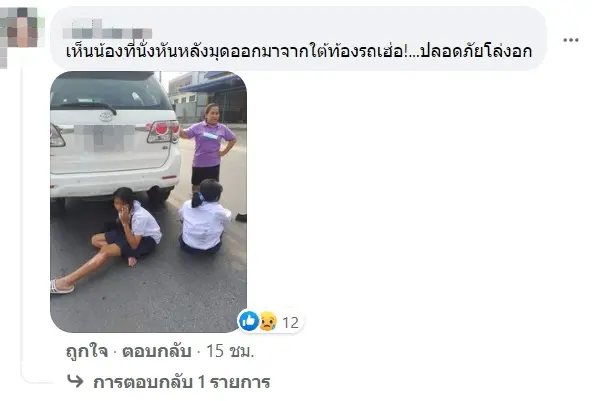Click ตอบกลับ to reply to comment

pos(157,351)
